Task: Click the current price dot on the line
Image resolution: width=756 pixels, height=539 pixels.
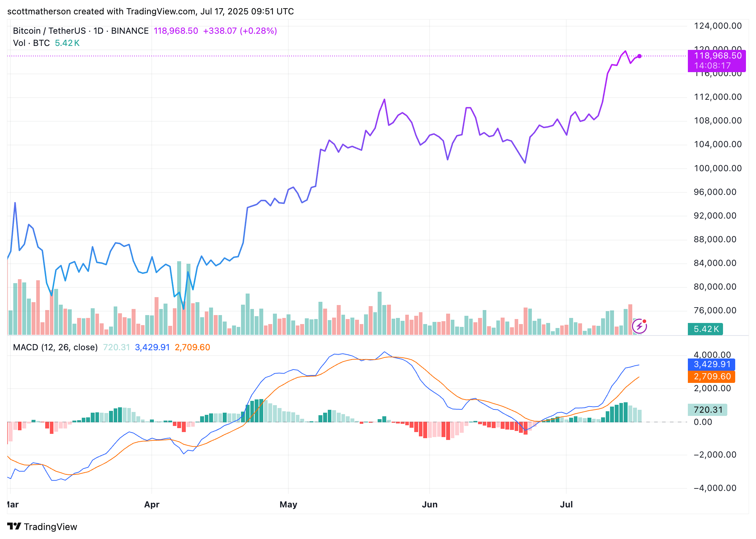Action: point(639,56)
